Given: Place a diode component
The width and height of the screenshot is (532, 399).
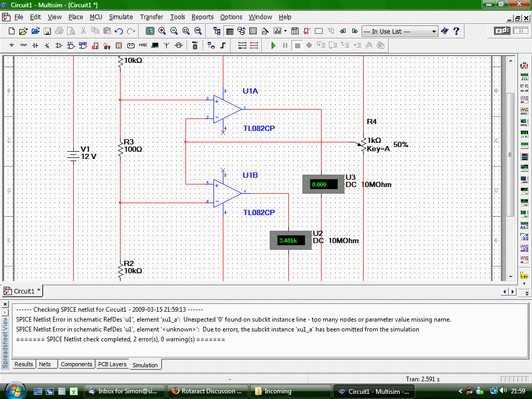Looking at the screenshot, I should coord(35,45).
